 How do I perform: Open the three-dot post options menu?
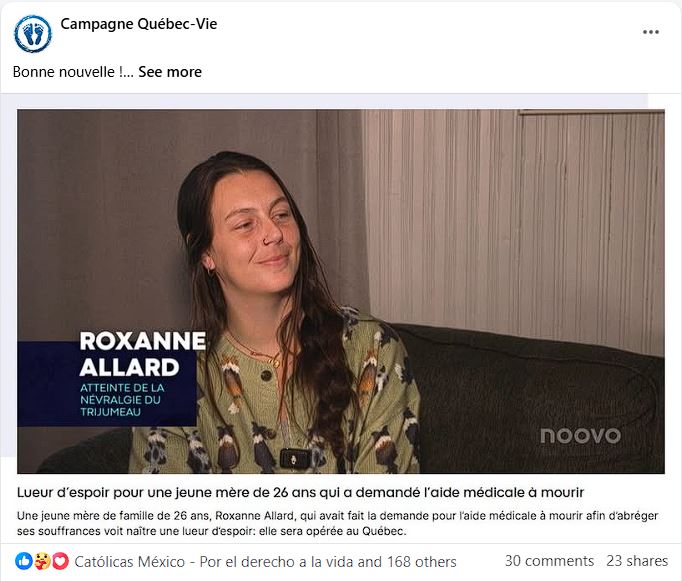pos(651,32)
